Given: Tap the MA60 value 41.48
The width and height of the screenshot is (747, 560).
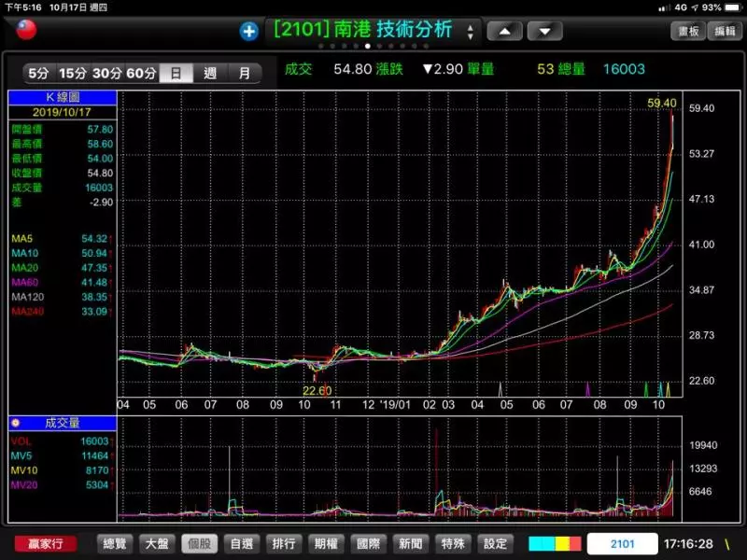Looking at the screenshot, I should coord(94,283).
